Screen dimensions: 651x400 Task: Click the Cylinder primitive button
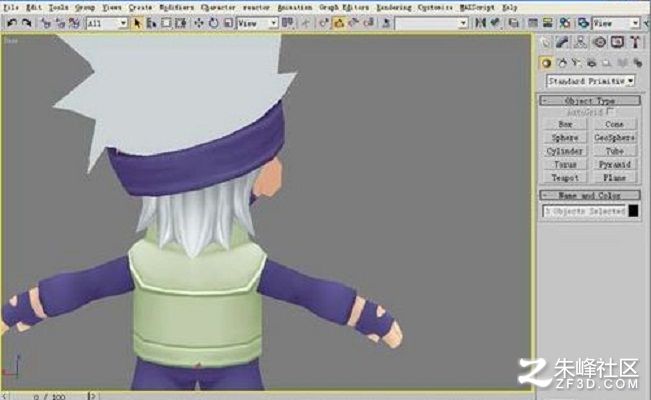565,151
